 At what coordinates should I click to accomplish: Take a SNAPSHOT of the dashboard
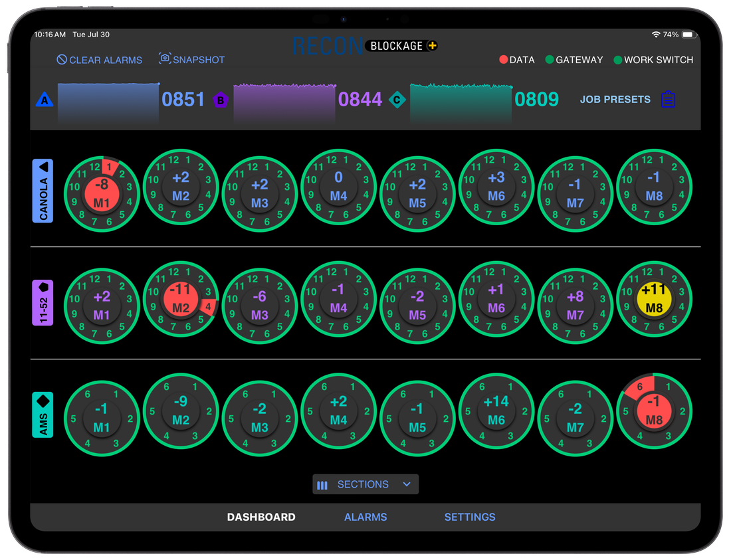[x=191, y=59]
